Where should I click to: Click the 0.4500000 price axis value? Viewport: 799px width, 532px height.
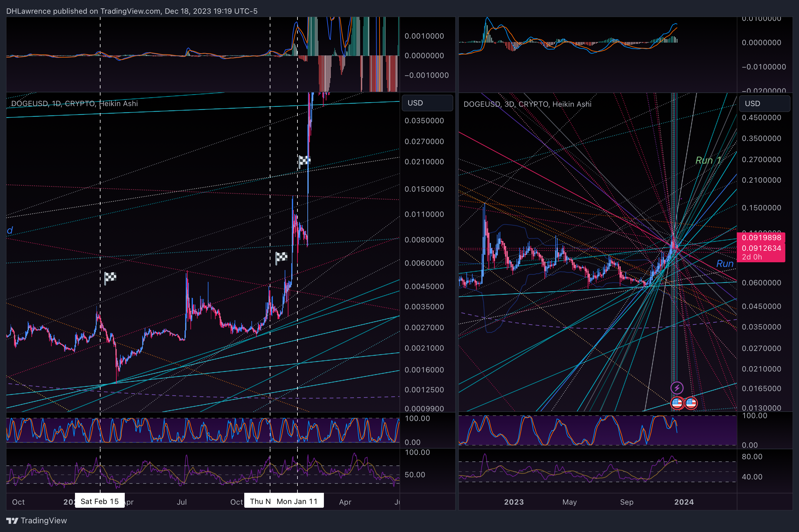pyautogui.click(x=761, y=118)
